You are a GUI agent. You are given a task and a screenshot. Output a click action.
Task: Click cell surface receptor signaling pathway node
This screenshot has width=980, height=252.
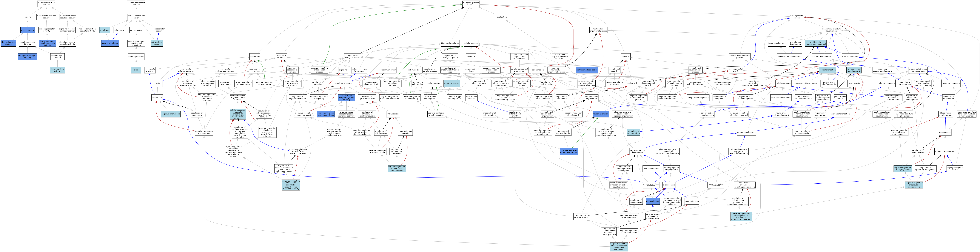pos(347,97)
